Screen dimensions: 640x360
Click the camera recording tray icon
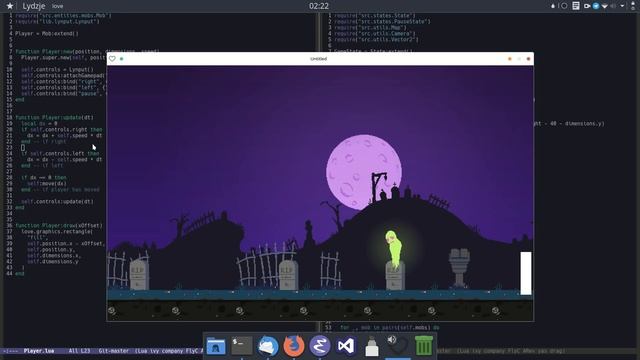pos(587,6)
